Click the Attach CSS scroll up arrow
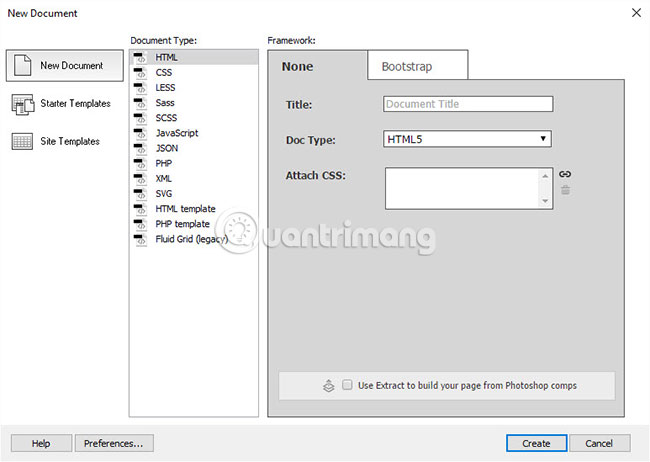 click(545, 176)
